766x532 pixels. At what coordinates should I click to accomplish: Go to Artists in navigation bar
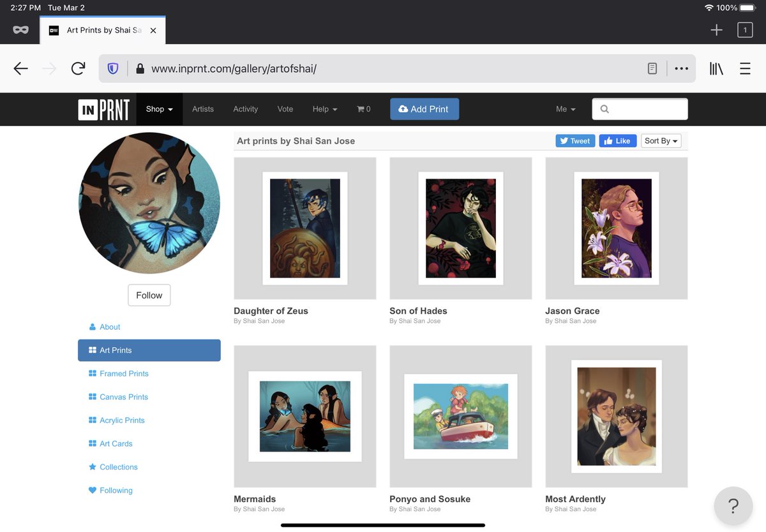[x=203, y=109]
